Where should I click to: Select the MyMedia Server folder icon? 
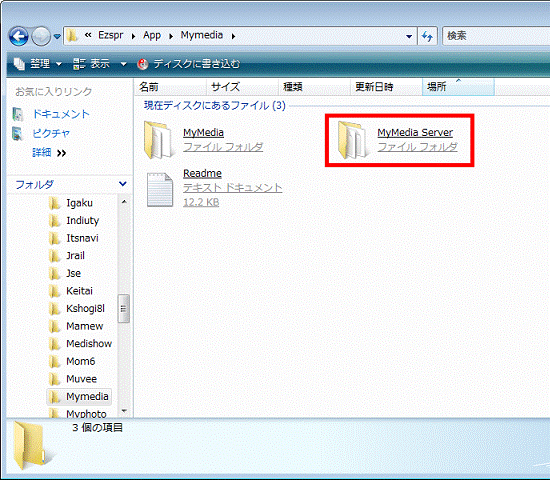tap(353, 140)
